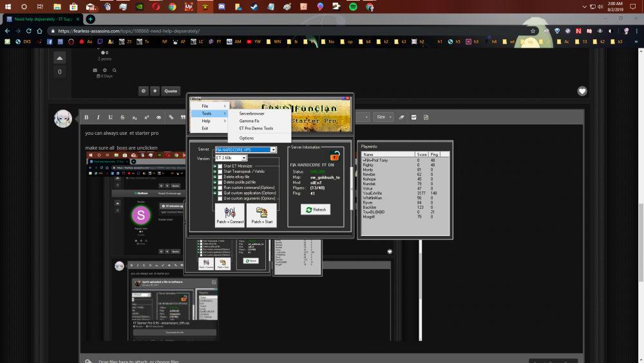Bookmark the page with the star icon
Viewport: 644px width, 363px height.
point(533,31)
